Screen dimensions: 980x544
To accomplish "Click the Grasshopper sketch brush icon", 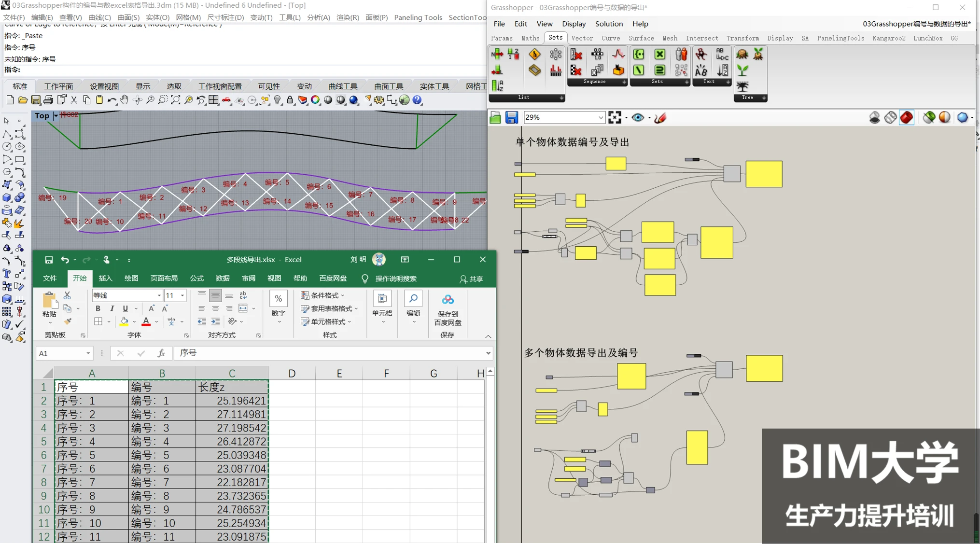I will (x=660, y=117).
